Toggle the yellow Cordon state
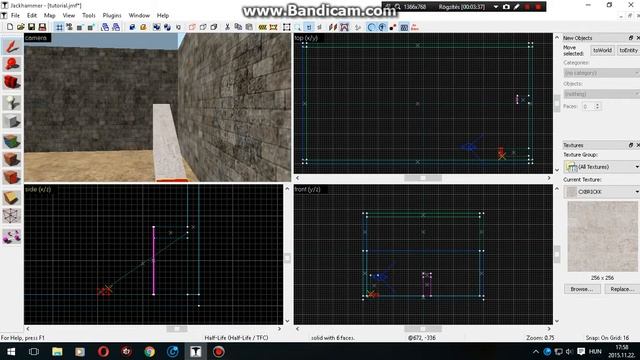Image resolution: width=640 pixels, height=360 pixels. tap(263, 27)
